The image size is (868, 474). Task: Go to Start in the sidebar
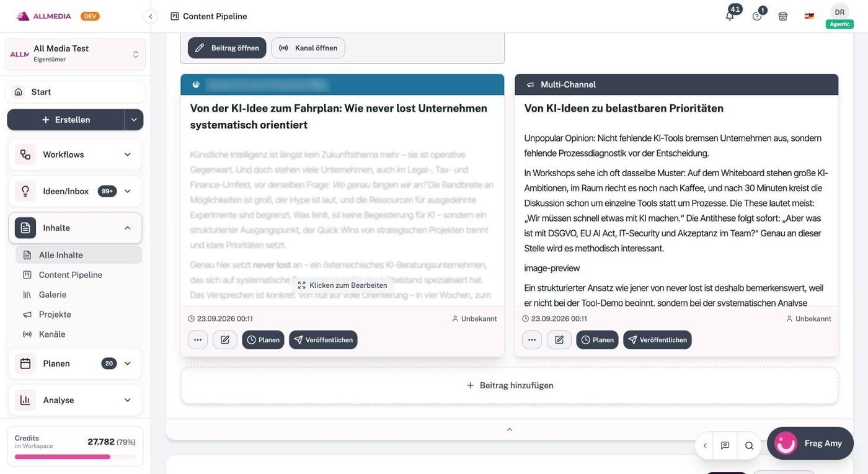76,92
